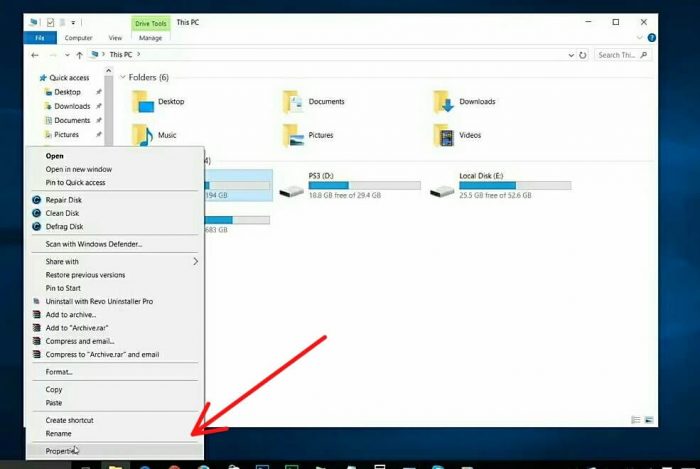Click the help question mark icon
This screenshot has width=700, height=469.
click(651, 38)
